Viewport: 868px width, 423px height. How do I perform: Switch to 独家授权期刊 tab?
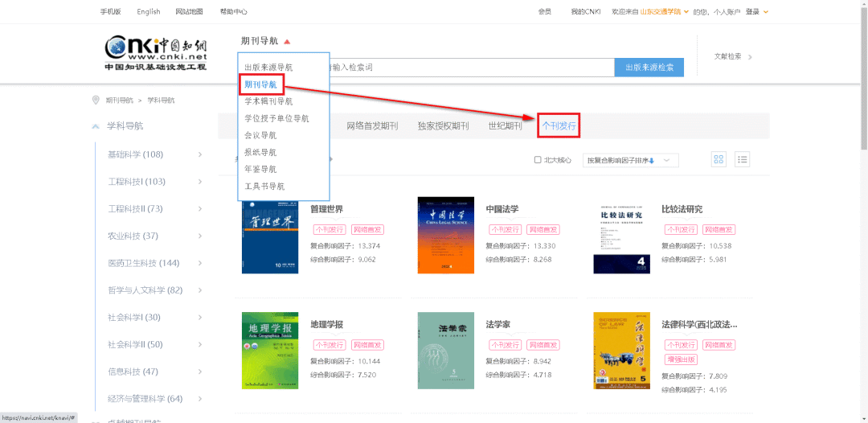pos(444,125)
